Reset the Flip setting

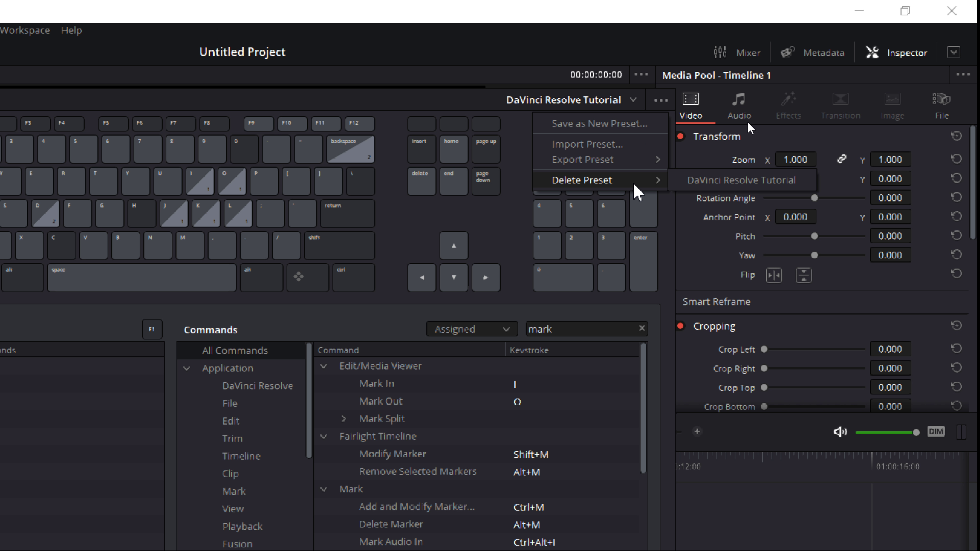(x=956, y=274)
